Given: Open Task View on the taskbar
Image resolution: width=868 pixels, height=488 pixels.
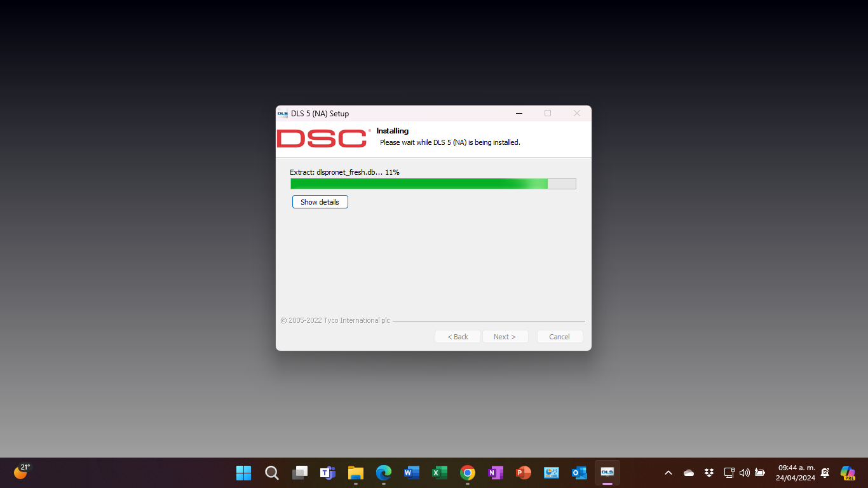Looking at the screenshot, I should [299, 473].
